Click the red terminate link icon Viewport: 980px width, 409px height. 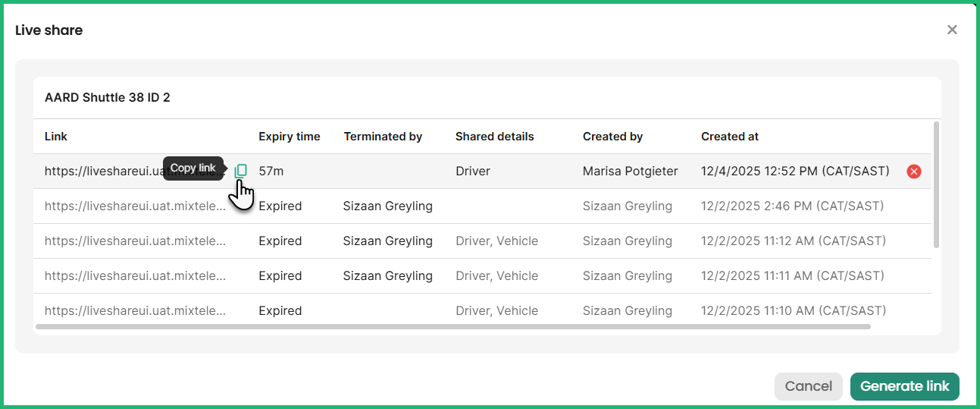coord(914,171)
